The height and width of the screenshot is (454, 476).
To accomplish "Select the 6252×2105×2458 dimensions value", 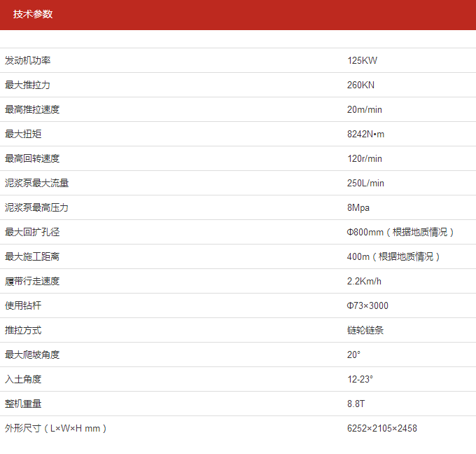I will coord(382,428).
